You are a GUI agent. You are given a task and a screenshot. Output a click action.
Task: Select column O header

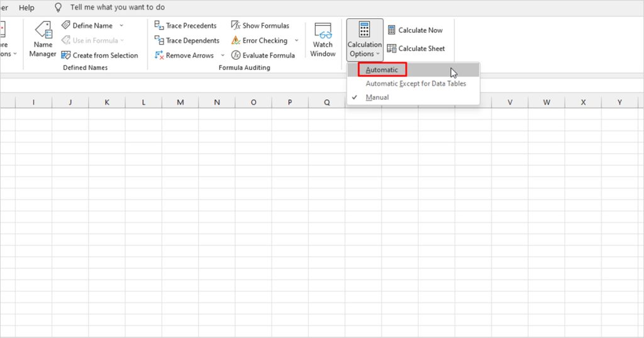click(x=253, y=102)
